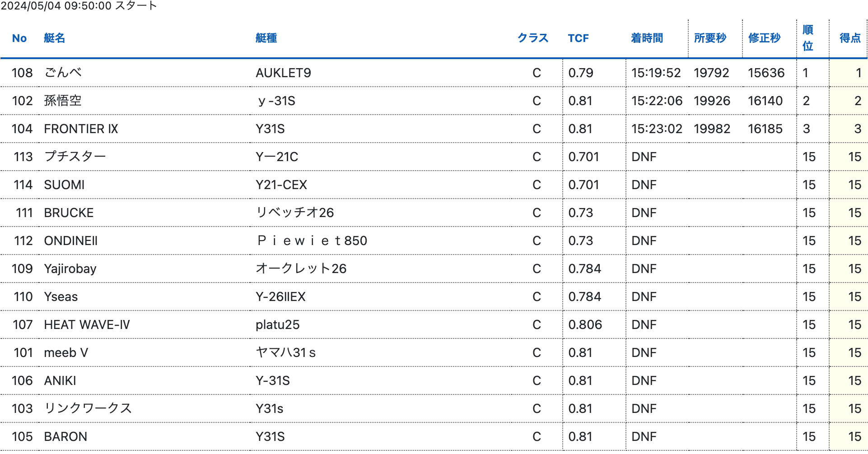Click the 艇種 column header
The width and height of the screenshot is (868, 454).
coord(266,38)
